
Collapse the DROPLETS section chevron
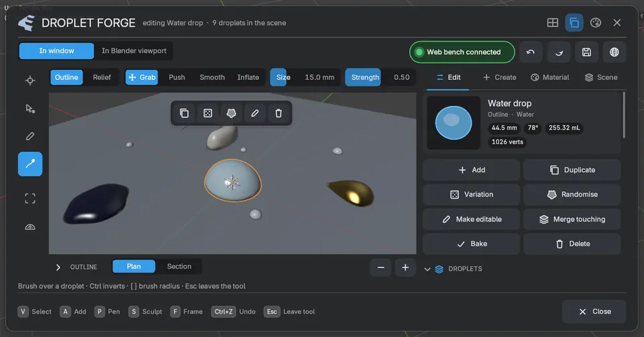click(427, 269)
